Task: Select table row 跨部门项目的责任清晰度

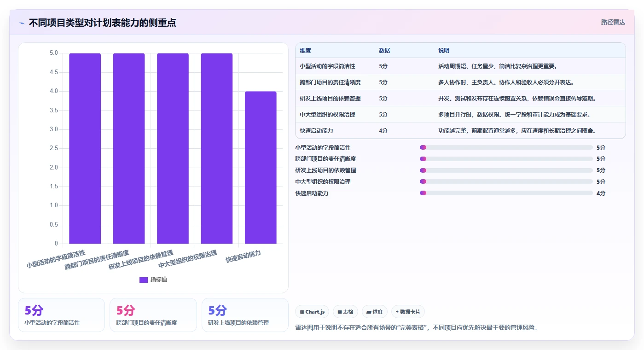Action: [x=460, y=82]
